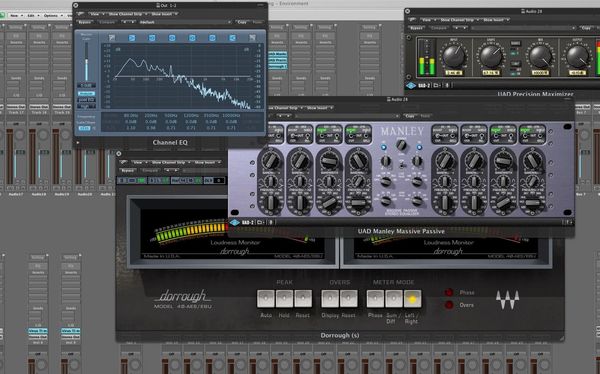Click the folder icon in Precision Maximizer UAD-2 toolbar
The image size is (600, 374).
[437, 86]
